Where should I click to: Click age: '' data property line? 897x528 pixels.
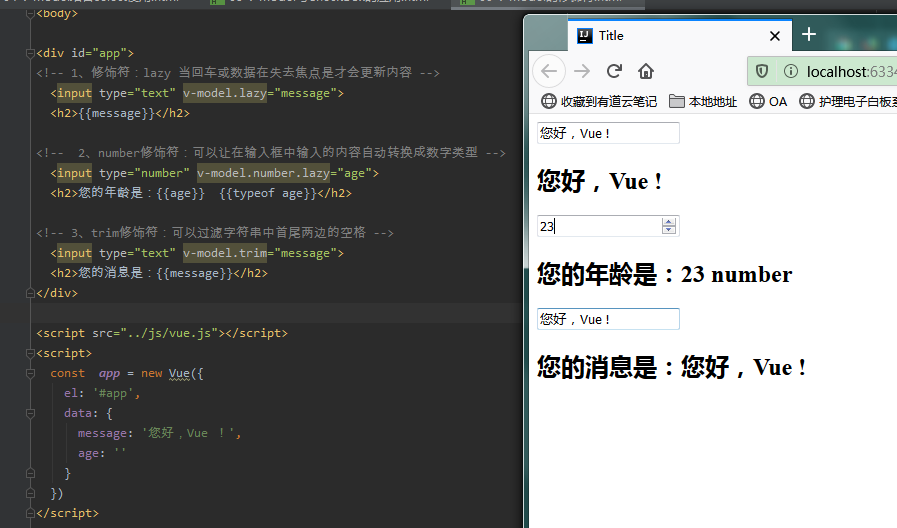[x=102, y=453]
